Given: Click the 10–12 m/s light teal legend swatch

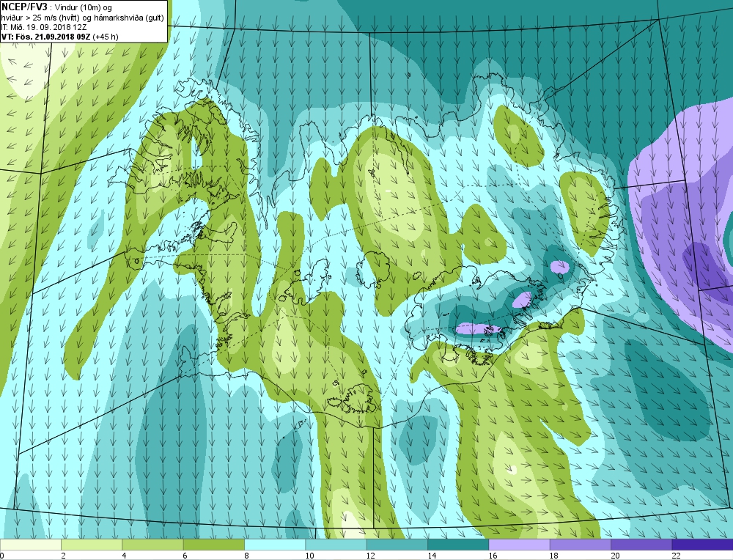Looking at the screenshot, I should pos(336,545).
